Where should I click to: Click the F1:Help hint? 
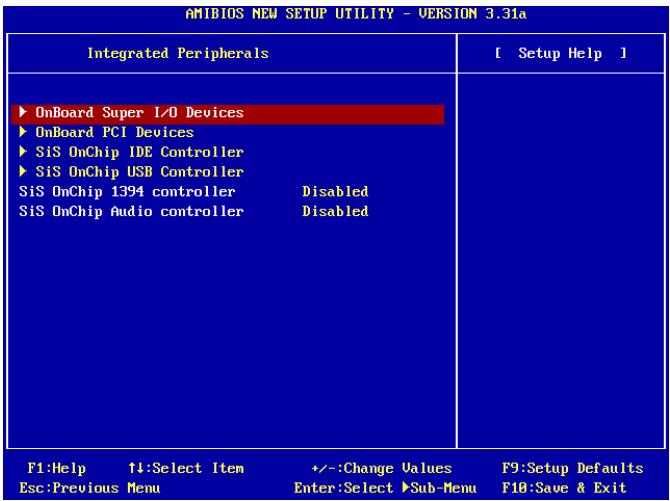(x=56, y=469)
